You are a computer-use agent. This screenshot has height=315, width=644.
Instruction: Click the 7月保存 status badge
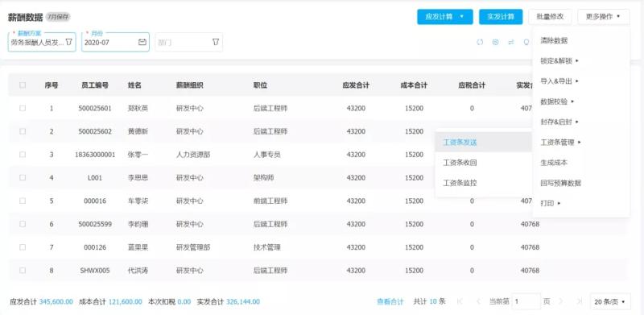tap(58, 17)
